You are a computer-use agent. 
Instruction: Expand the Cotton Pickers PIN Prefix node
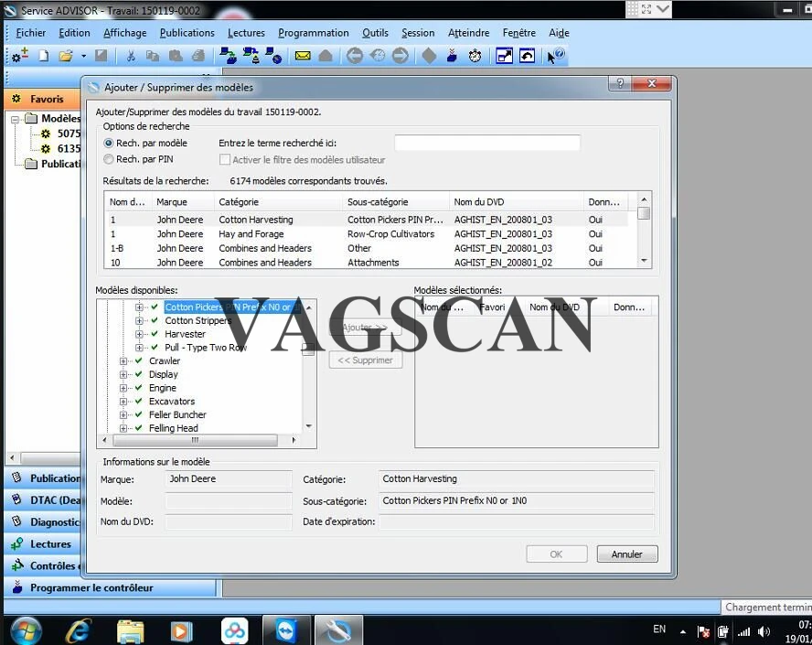pyautogui.click(x=139, y=307)
